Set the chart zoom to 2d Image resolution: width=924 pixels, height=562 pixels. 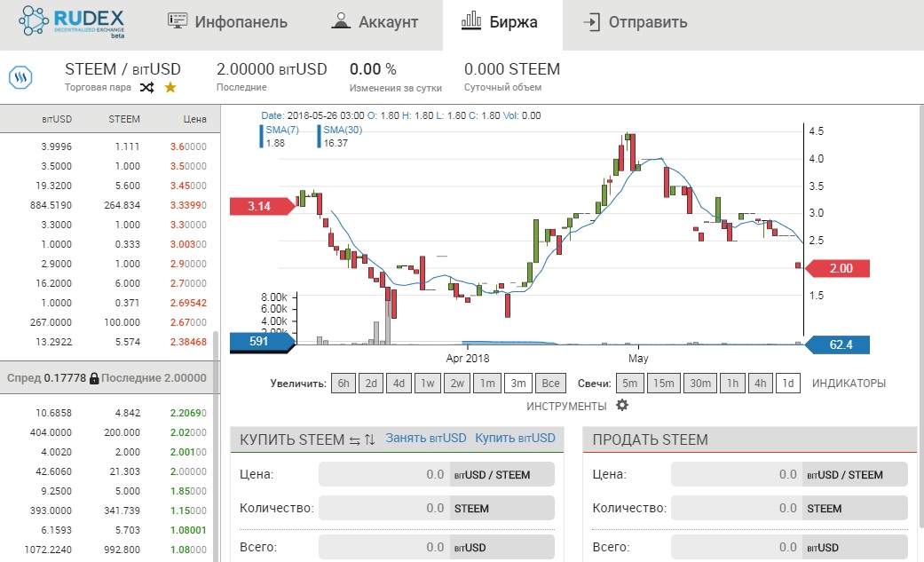tap(371, 384)
